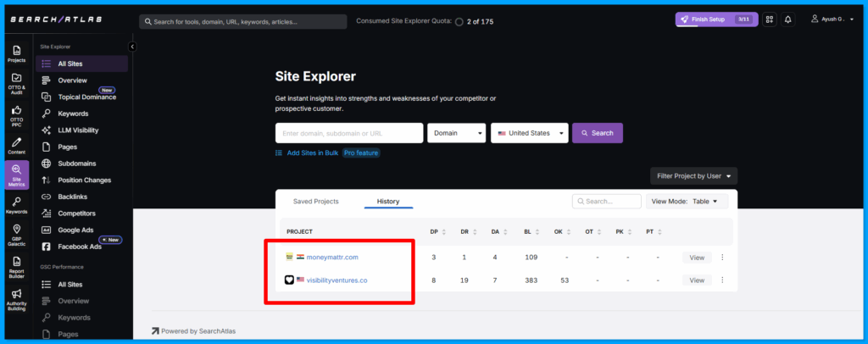
Task: Select All Sites under Site Explorer
Action: pos(82,64)
